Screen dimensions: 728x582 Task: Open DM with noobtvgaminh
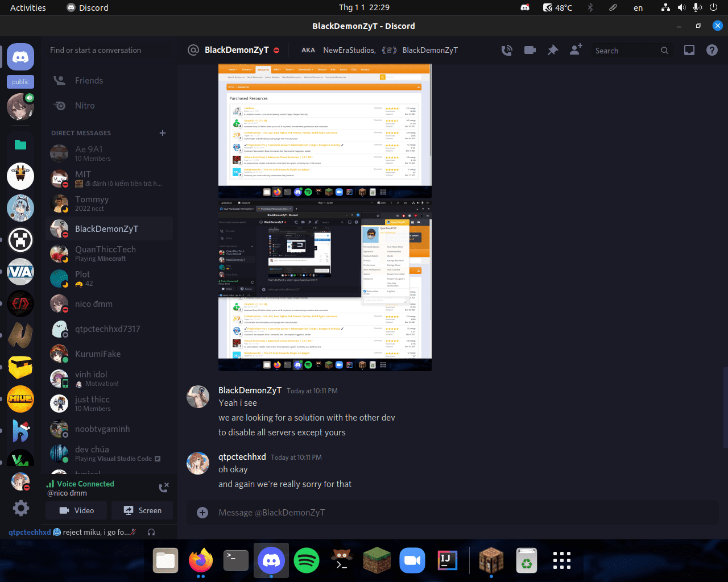pyautogui.click(x=109, y=429)
